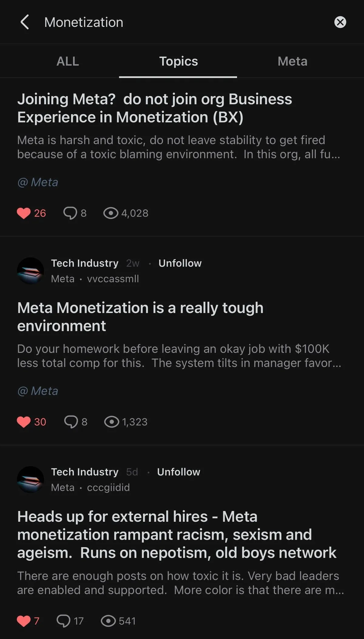Open the @Meta tag under tough environment post
The height and width of the screenshot is (639, 364).
[38, 391]
